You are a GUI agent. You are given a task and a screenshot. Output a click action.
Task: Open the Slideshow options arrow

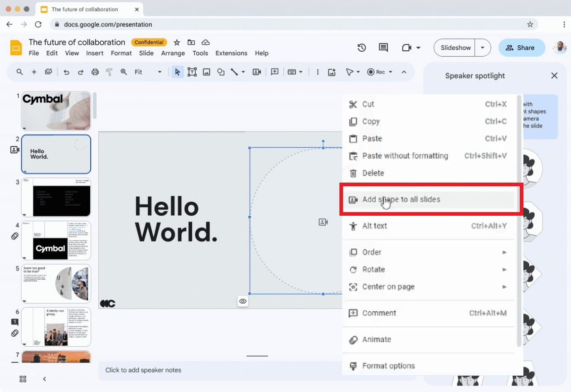[483, 48]
